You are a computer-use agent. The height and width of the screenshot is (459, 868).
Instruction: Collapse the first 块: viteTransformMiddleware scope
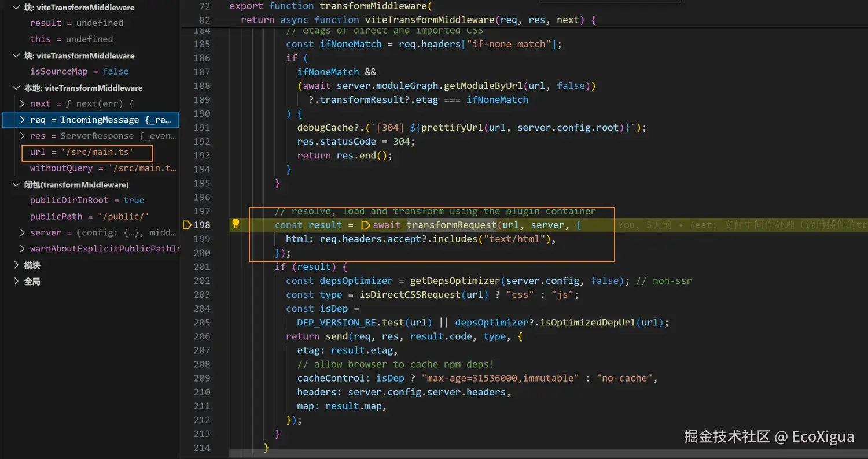click(x=17, y=8)
